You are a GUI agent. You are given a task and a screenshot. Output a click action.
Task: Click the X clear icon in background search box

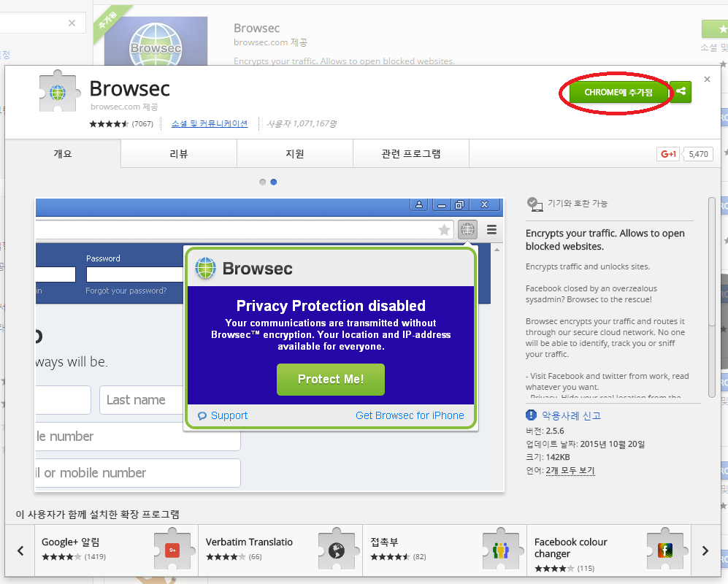[x=72, y=23]
